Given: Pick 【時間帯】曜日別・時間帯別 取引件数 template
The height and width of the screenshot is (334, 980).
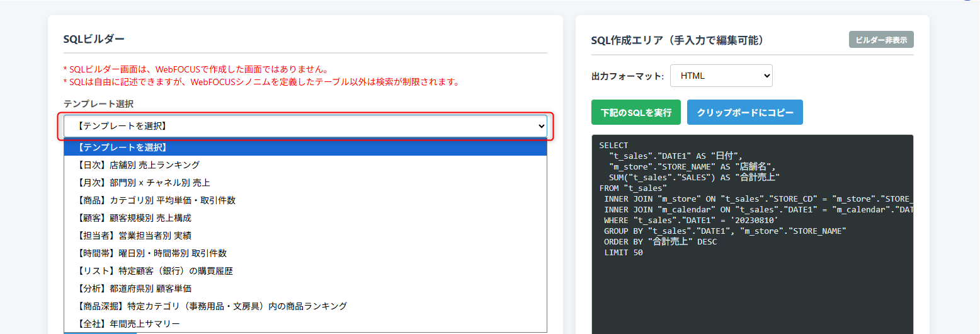Looking at the screenshot, I should tap(305, 253).
